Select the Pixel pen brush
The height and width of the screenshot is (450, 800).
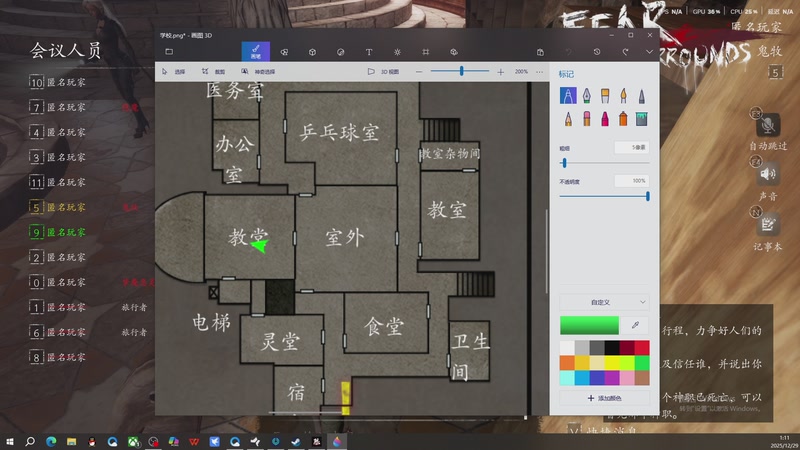641,95
